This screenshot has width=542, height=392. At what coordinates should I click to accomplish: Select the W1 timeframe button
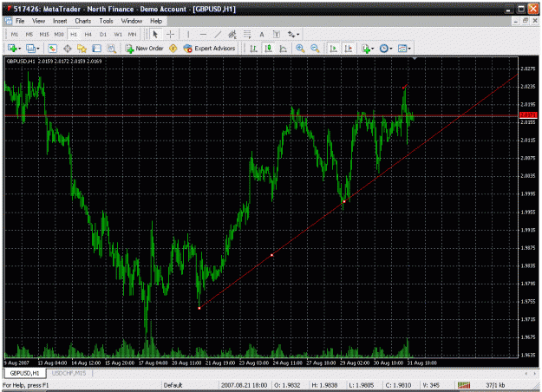(118, 34)
